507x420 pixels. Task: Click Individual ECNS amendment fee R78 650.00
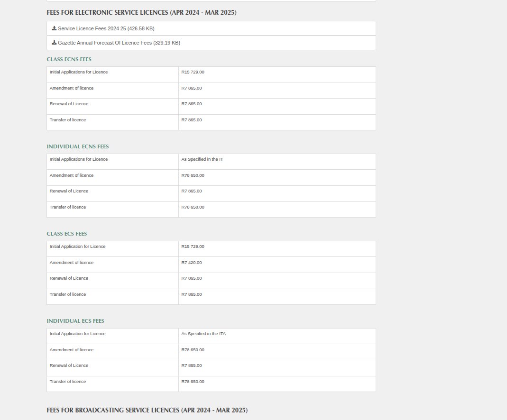[193, 175]
